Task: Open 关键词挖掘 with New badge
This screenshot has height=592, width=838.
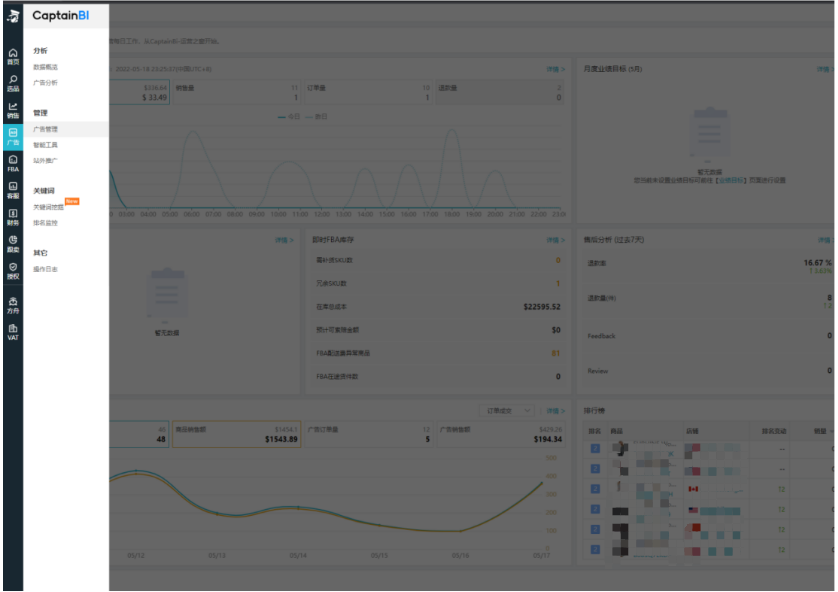Action: tap(48, 207)
